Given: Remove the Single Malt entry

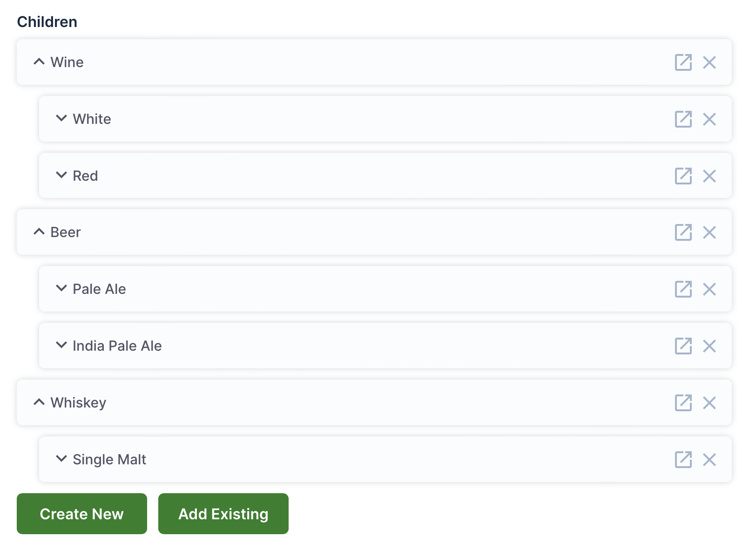Looking at the screenshot, I should [x=709, y=460].
